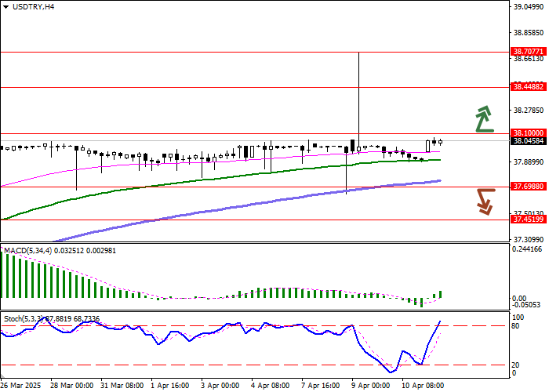Select the 38.44882 red price label
The height and width of the screenshot is (392, 549).
click(528, 86)
